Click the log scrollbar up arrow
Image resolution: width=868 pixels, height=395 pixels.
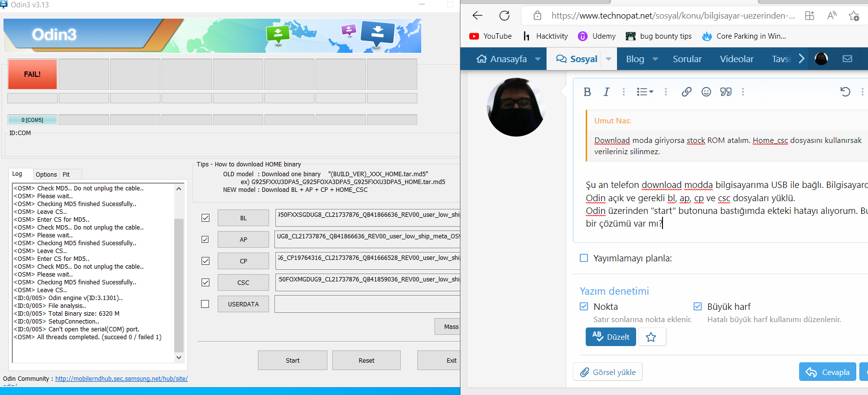pos(179,188)
